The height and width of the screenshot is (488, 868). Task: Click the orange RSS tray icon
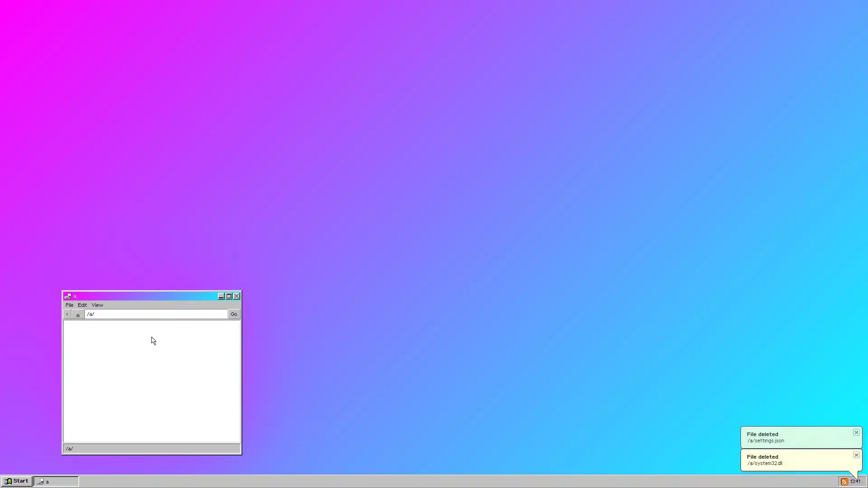coord(844,482)
